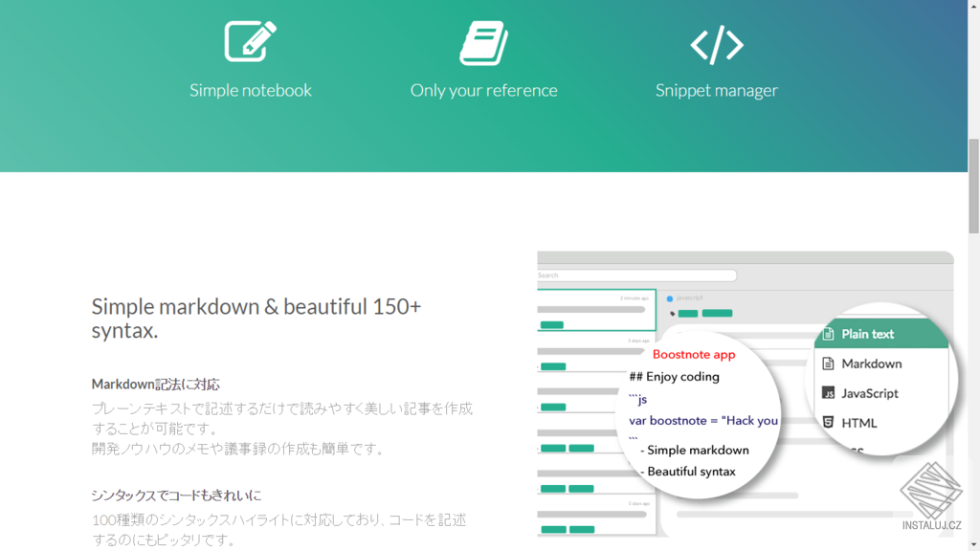This screenshot has width=980, height=551.
Task: Select the Plain text menu entry
Action: [881, 334]
